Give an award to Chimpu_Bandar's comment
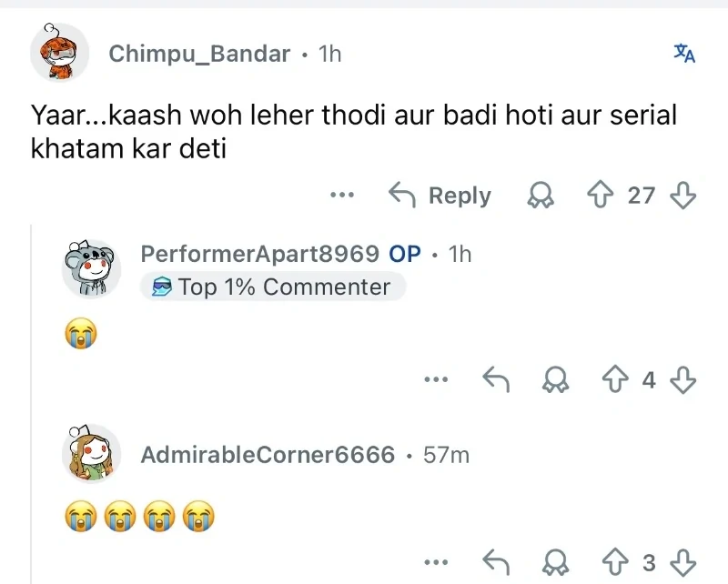This screenshot has height=584, width=728. [x=541, y=196]
